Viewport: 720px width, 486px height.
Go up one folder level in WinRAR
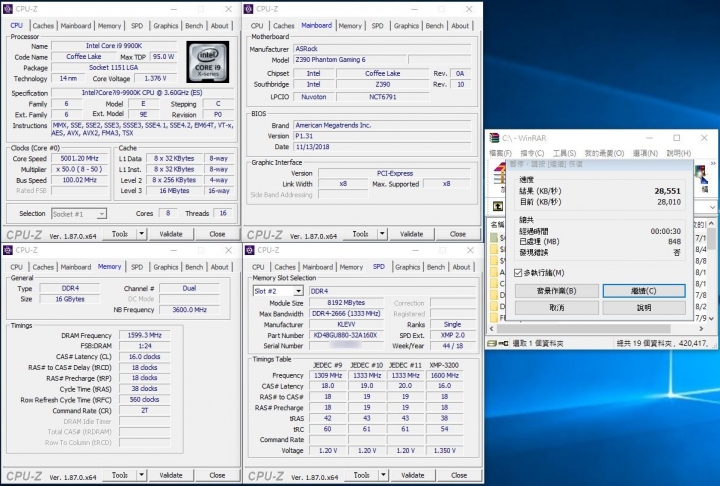pyautogui.click(x=498, y=206)
